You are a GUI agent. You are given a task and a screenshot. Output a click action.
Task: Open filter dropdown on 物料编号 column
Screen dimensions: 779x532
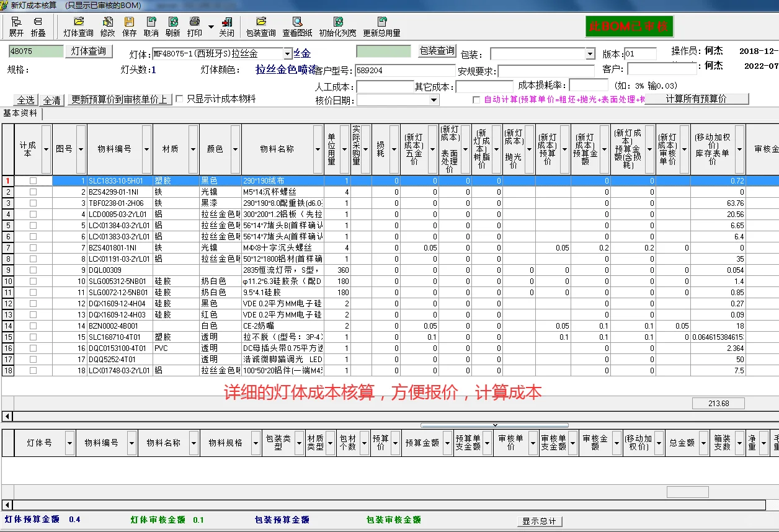146,149
